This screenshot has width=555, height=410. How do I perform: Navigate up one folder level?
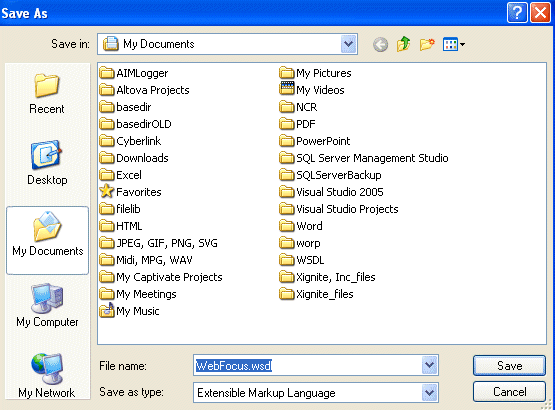pyautogui.click(x=404, y=44)
